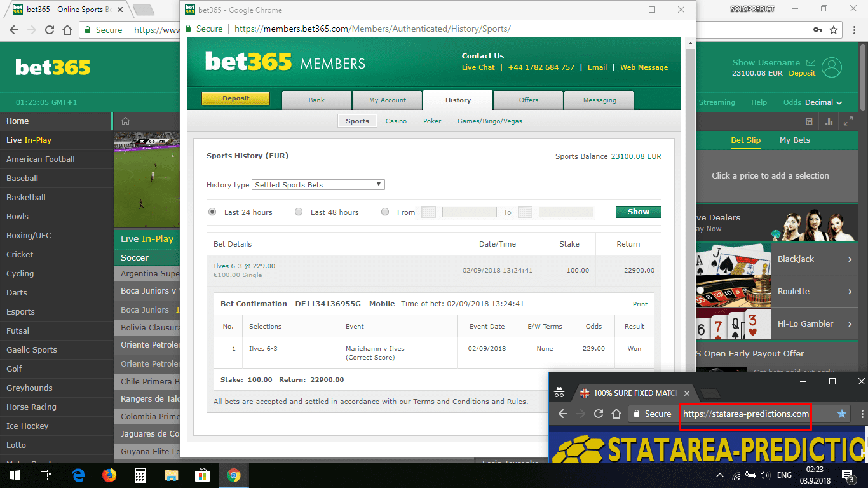The height and width of the screenshot is (488, 868).
Task: Open My Bets tab
Action: 794,140
